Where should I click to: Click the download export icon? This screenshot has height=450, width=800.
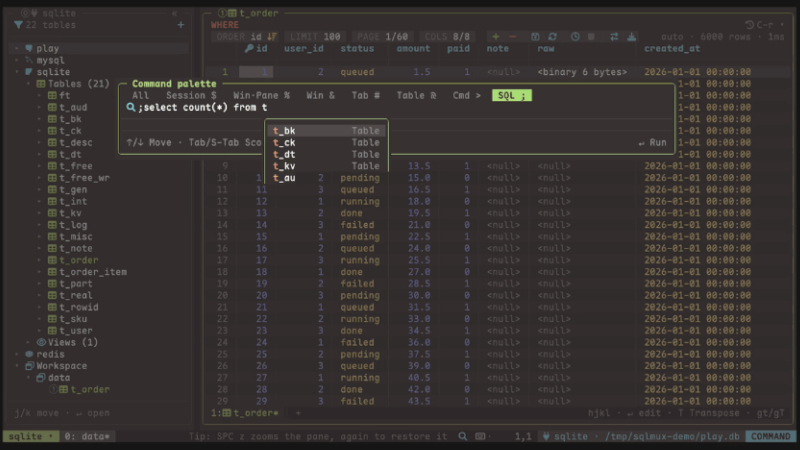[x=632, y=37]
